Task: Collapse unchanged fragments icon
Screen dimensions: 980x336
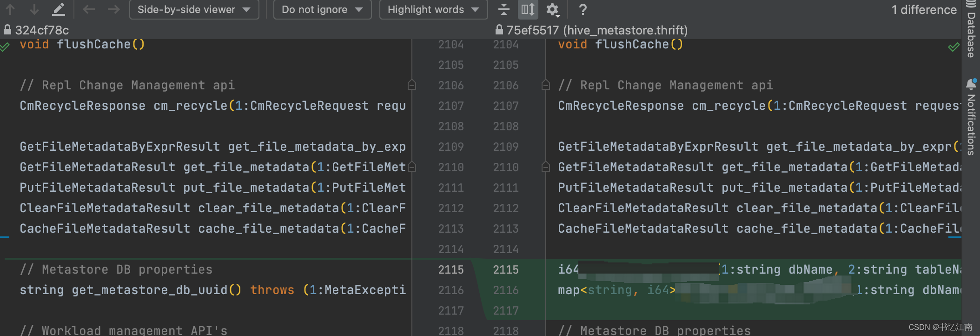Action: coord(503,9)
